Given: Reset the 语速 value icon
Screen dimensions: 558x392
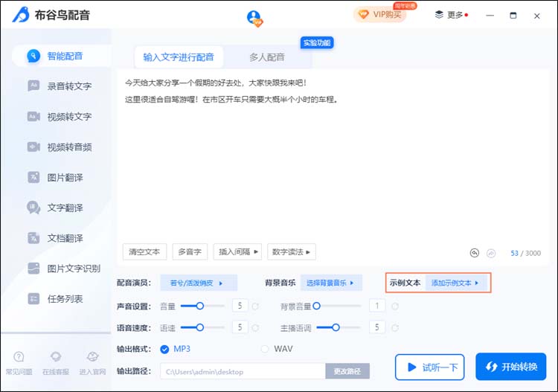Looking at the screenshot, I should [255, 327].
